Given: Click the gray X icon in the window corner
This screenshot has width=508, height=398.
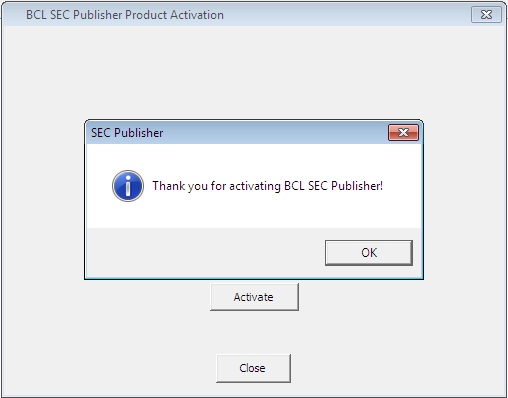Looking at the screenshot, I should pyautogui.click(x=486, y=15).
